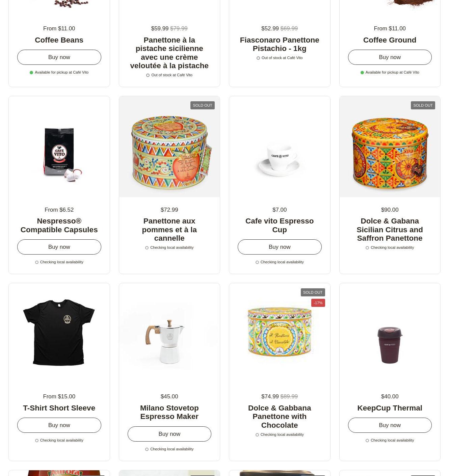
Task: Click the SOLD OUT badge on apple panettone
Action: coord(203,105)
